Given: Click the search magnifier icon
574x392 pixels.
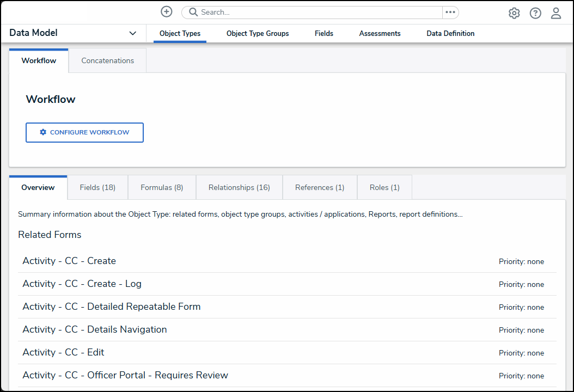Looking at the screenshot, I should coord(193,12).
